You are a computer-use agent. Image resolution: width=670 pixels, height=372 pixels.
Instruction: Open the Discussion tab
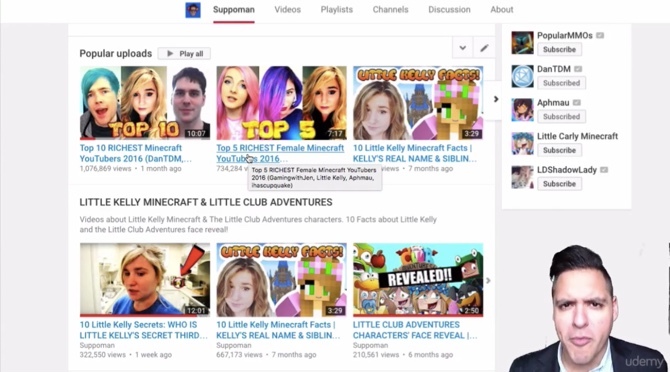point(449,9)
